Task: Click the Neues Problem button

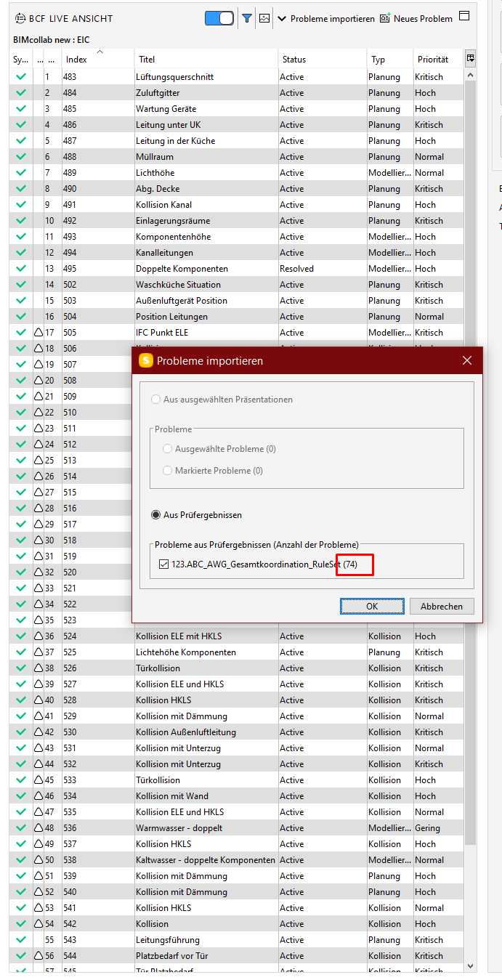Action: 416,19
